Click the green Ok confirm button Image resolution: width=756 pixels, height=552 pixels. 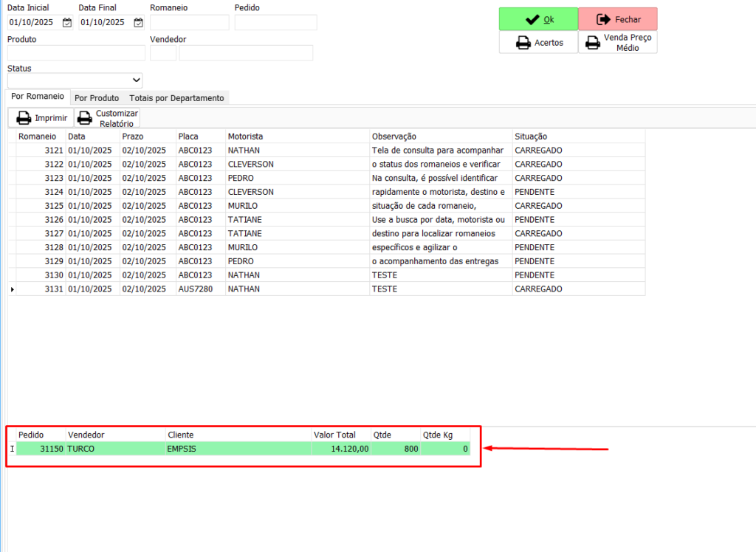click(538, 19)
